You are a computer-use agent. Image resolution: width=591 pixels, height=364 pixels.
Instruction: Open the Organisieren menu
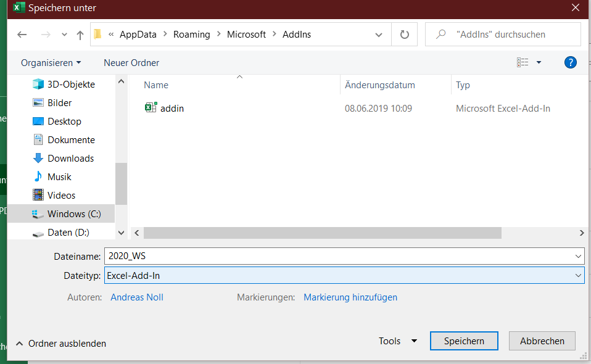[x=51, y=63]
